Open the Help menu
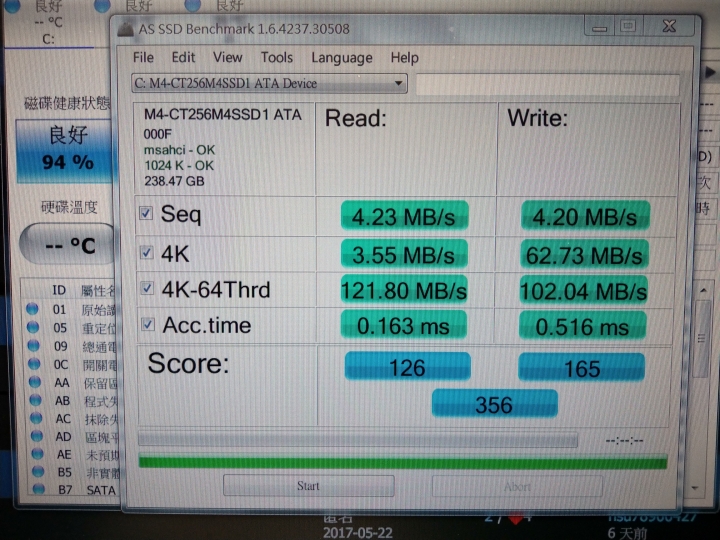720x540 pixels. tap(405, 58)
